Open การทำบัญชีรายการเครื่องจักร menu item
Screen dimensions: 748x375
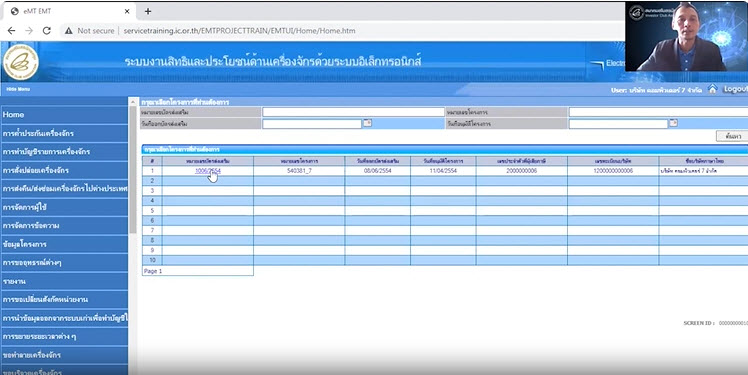(x=64, y=152)
